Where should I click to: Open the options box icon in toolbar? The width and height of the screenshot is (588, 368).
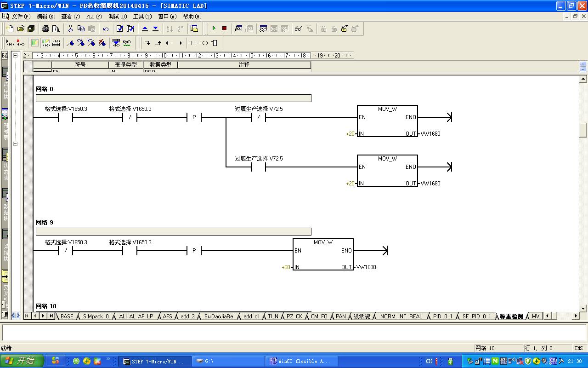point(194,29)
